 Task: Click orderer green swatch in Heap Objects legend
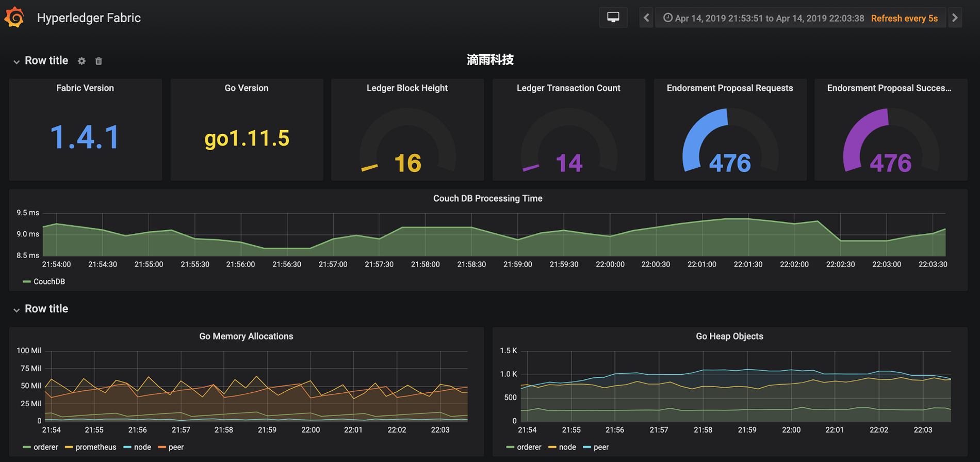tap(511, 448)
